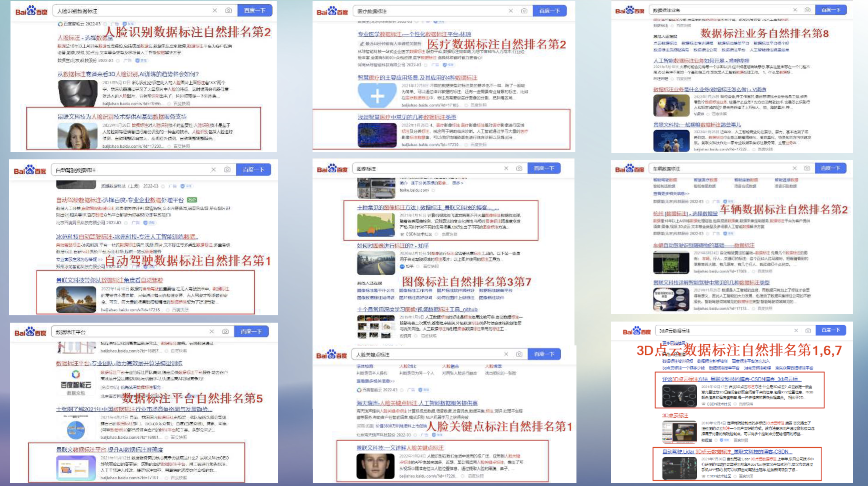The image size is (868, 486).
Task: Click 百度一下 button for 车辆数据标注 search
Action: tap(830, 168)
